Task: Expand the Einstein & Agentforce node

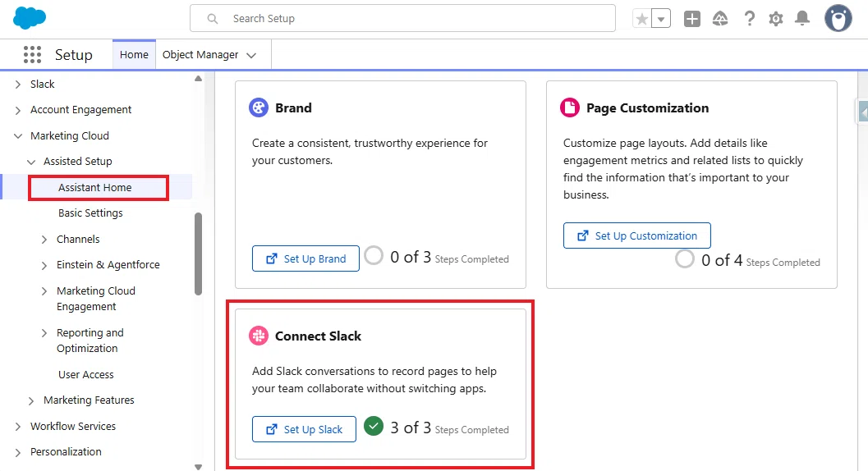Action: tap(44, 265)
